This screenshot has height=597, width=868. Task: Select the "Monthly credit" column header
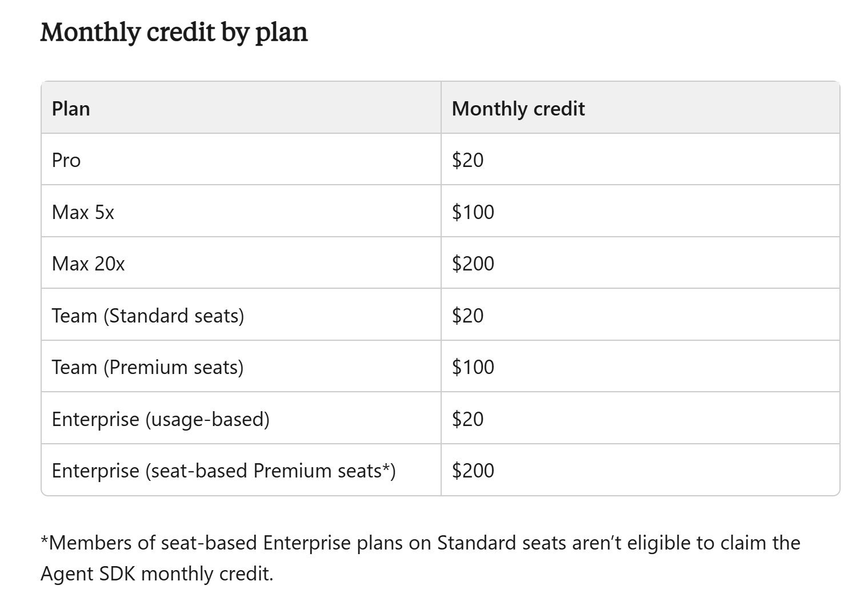click(518, 109)
